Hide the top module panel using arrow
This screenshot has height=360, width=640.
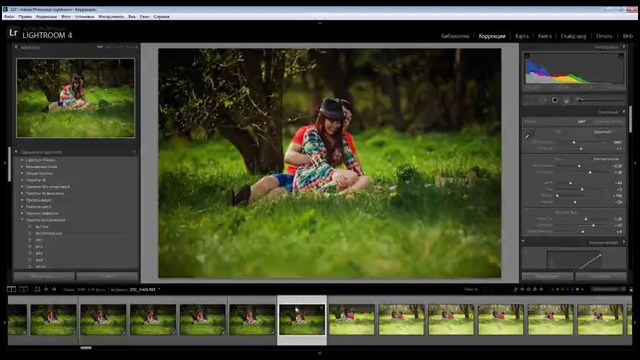pyautogui.click(x=320, y=23)
